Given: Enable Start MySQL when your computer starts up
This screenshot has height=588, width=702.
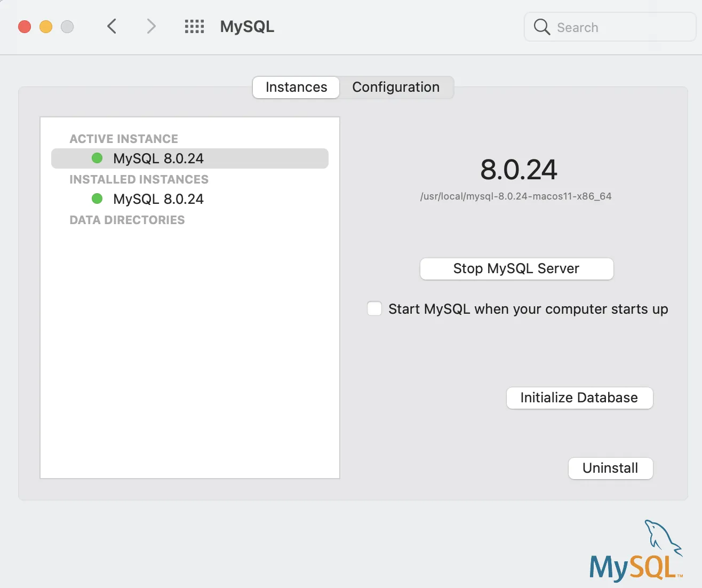Looking at the screenshot, I should pos(374,309).
